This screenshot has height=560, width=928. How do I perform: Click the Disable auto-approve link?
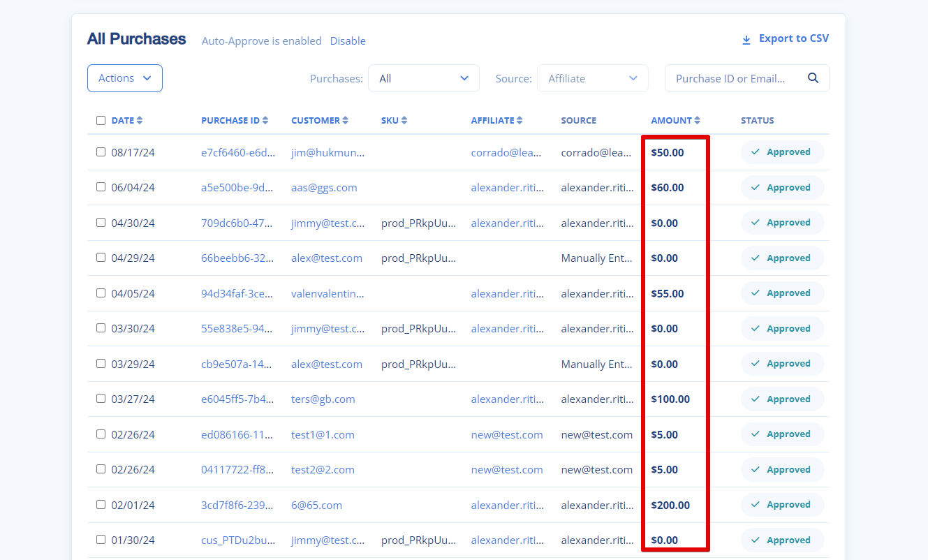click(348, 40)
